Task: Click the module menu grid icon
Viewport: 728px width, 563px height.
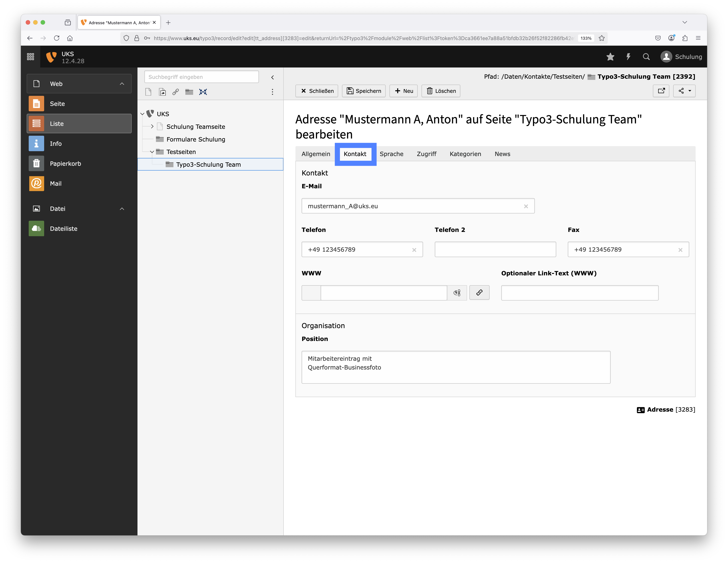Action: 30,57
